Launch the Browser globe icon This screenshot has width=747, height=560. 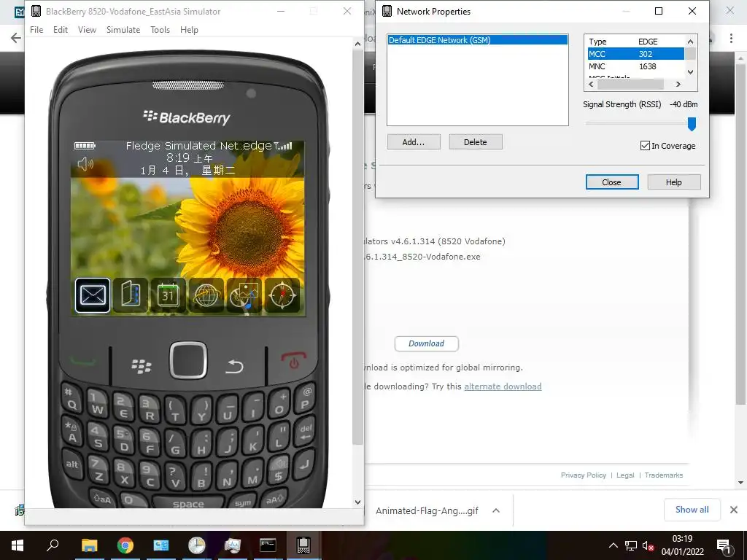206,295
